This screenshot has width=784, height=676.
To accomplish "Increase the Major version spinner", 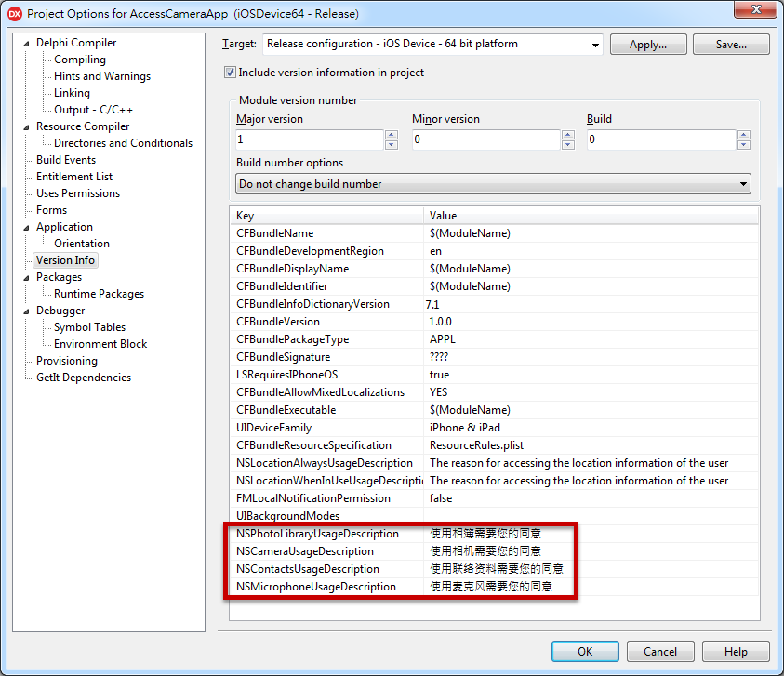I will coord(392,135).
